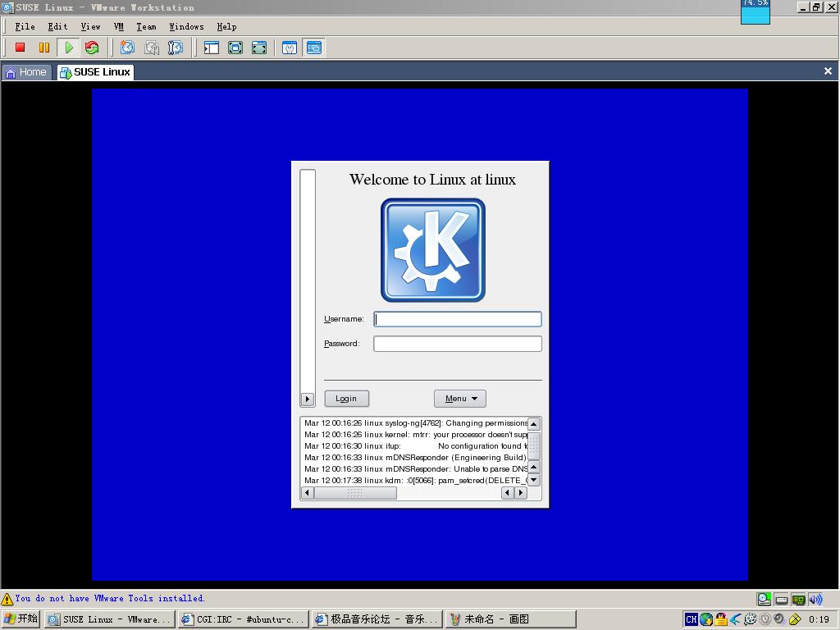840x630 pixels.
Task: Open CGI:IRC #ubuntu taskbar button
Action: 243,619
